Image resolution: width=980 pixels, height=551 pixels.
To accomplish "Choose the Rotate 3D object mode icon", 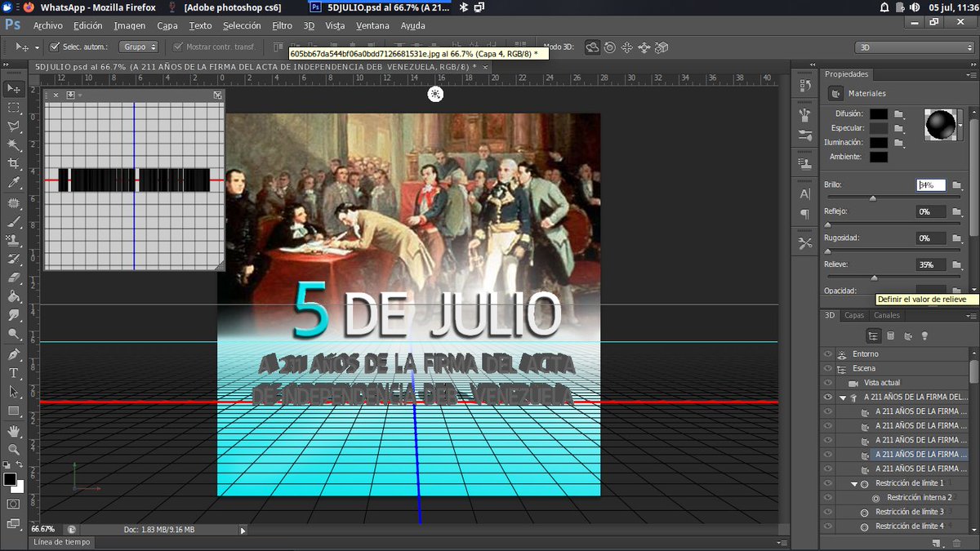I will coord(594,47).
